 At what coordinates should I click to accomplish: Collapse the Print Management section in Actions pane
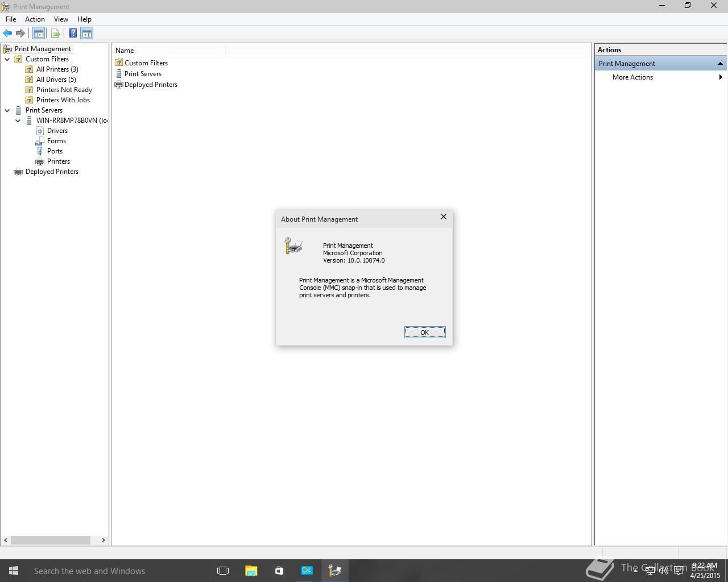(x=720, y=64)
